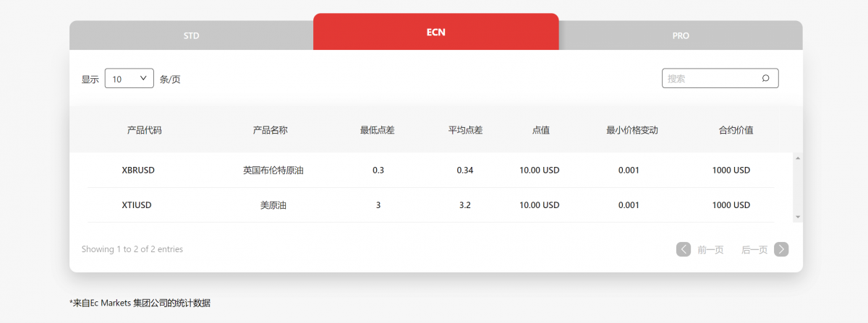Viewport: 868px width, 323px height.
Task: Sort by 产品代码 column header
Action: 144,131
